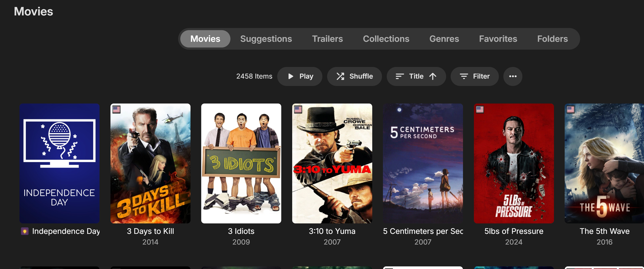Click the 5lbs of Pressure title

[x=514, y=231]
